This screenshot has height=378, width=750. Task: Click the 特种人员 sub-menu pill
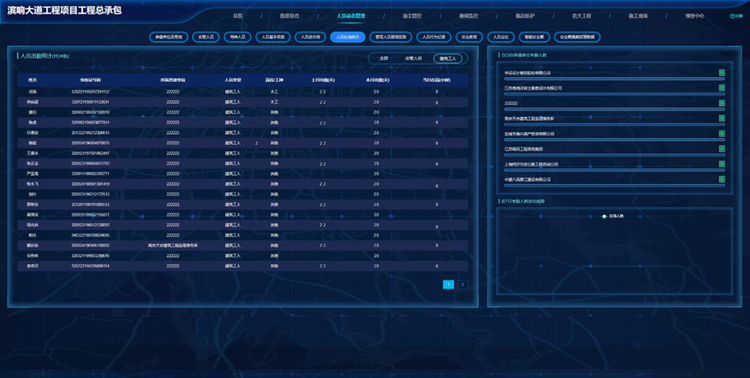click(237, 37)
